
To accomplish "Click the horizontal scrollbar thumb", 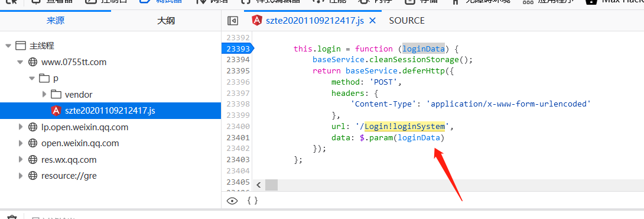I will pos(271,185).
